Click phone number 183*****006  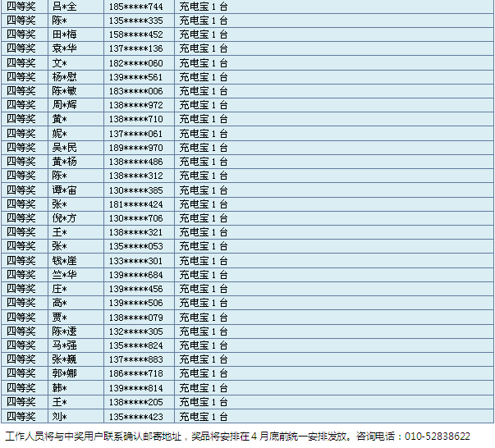pos(136,91)
